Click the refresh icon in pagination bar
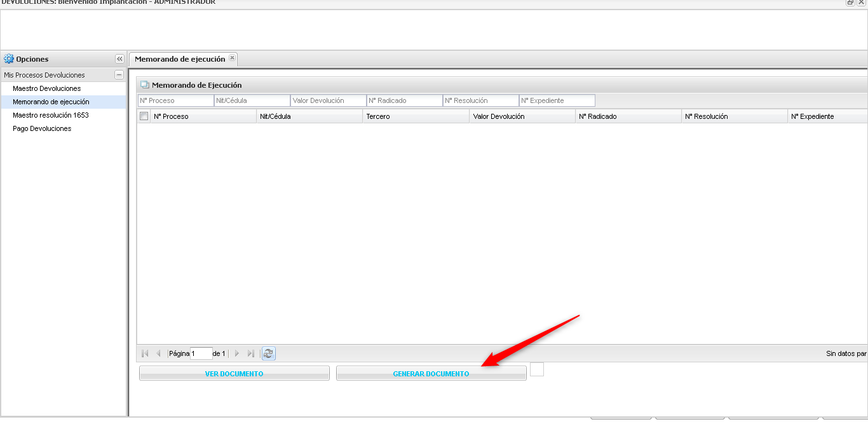 pyautogui.click(x=268, y=353)
